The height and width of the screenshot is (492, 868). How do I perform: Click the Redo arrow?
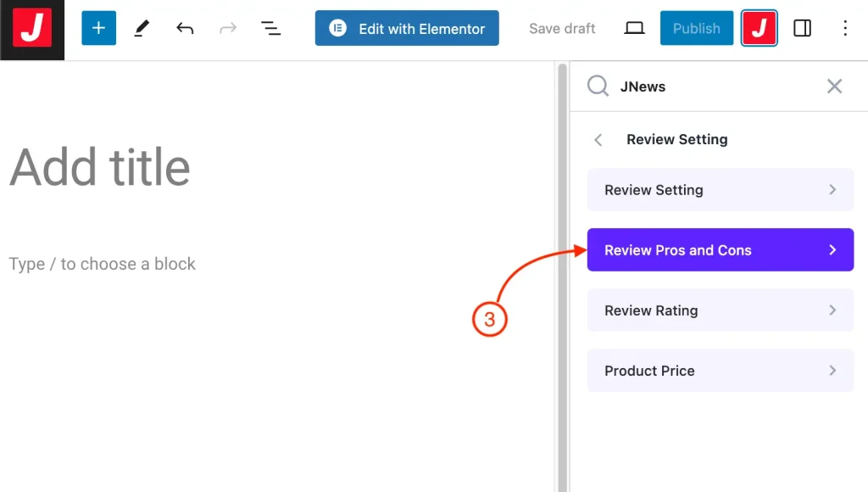(228, 29)
